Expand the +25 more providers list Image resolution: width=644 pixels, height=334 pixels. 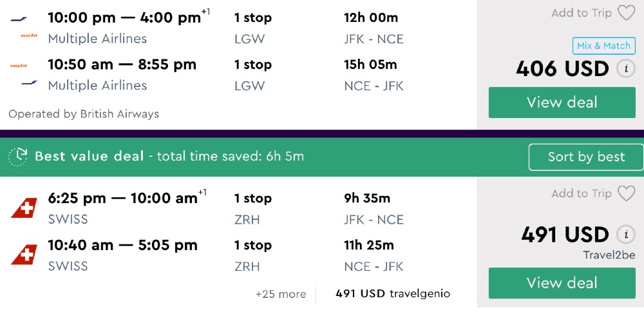pyautogui.click(x=281, y=294)
